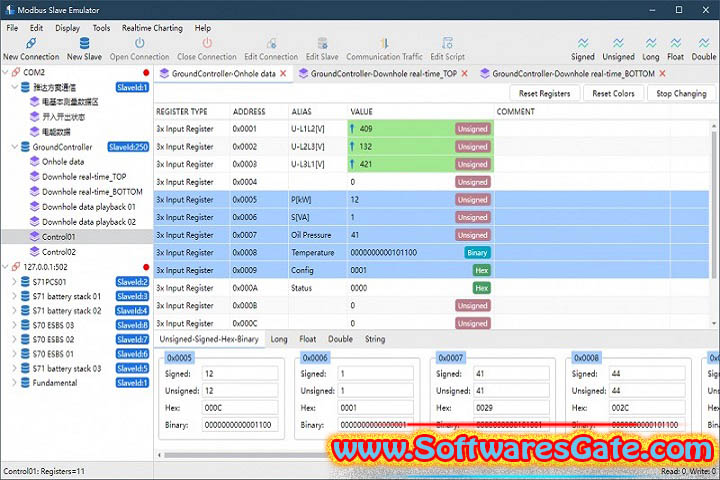Click the New Connection toolbar icon
This screenshot has width=720, height=480.
(31, 44)
